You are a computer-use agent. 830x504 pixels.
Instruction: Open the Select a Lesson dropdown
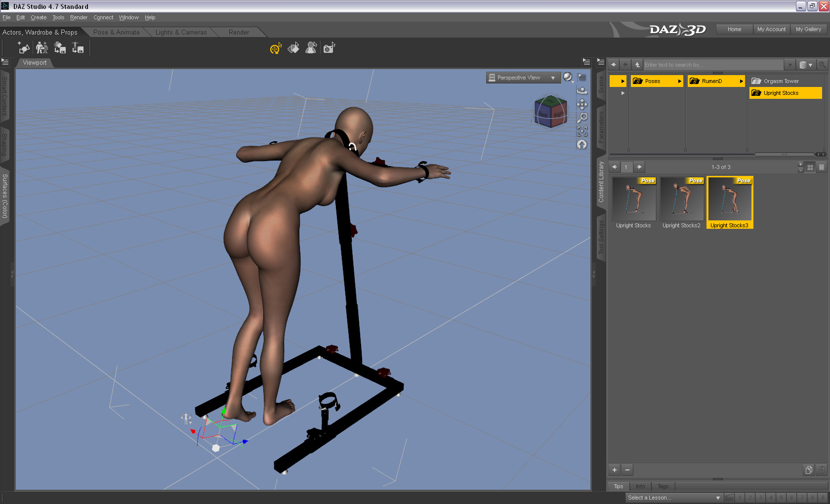click(674, 498)
